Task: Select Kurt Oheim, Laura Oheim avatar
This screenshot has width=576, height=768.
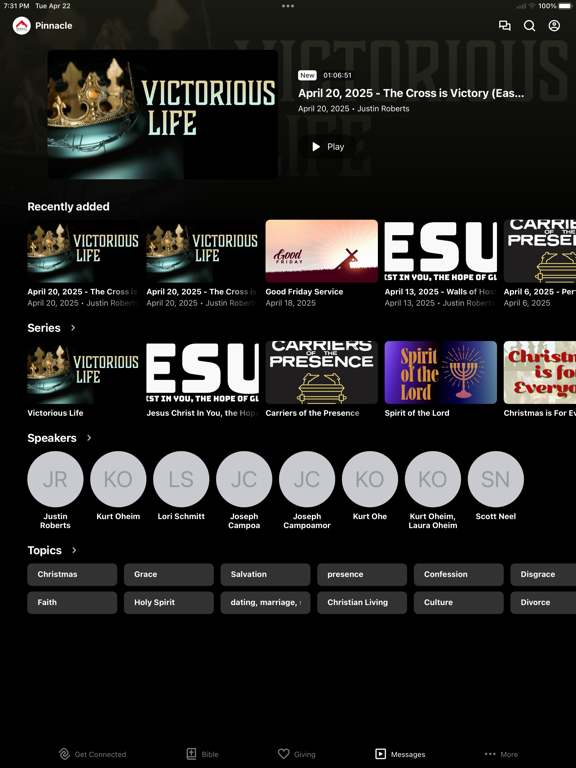Action: 433,479
